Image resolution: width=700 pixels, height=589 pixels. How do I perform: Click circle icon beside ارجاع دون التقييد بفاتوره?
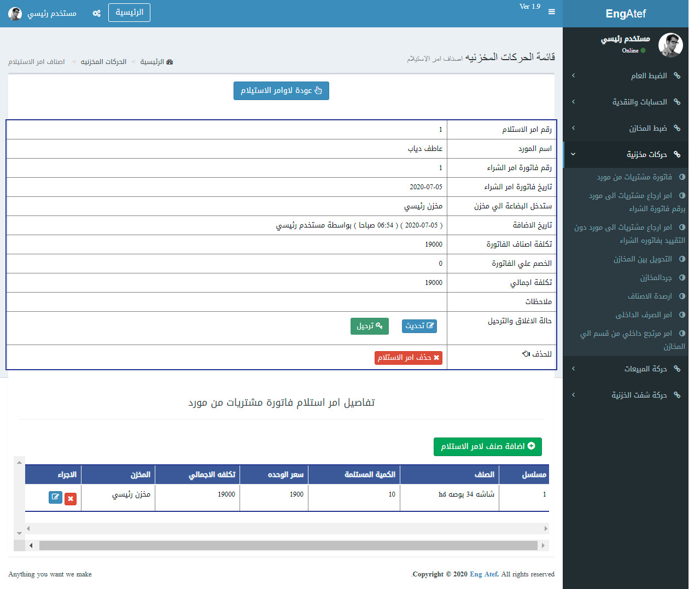click(682, 227)
